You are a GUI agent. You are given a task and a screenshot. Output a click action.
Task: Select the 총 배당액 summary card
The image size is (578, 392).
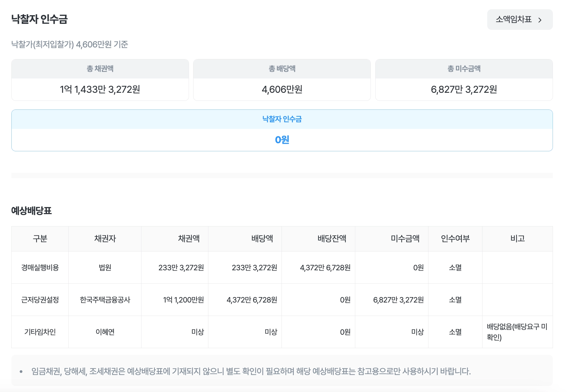pyautogui.click(x=282, y=80)
